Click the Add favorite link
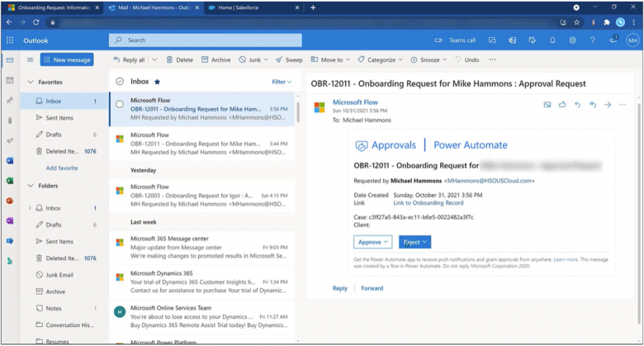This screenshot has height=346, width=644. [x=62, y=168]
